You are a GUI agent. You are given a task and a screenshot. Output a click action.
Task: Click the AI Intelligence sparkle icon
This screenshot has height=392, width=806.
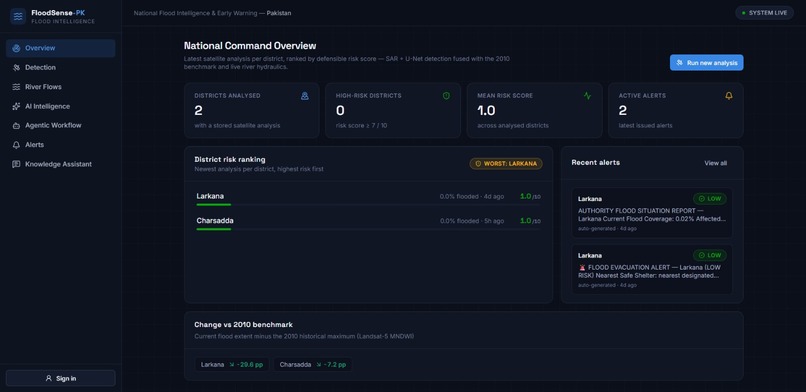point(16,106)
